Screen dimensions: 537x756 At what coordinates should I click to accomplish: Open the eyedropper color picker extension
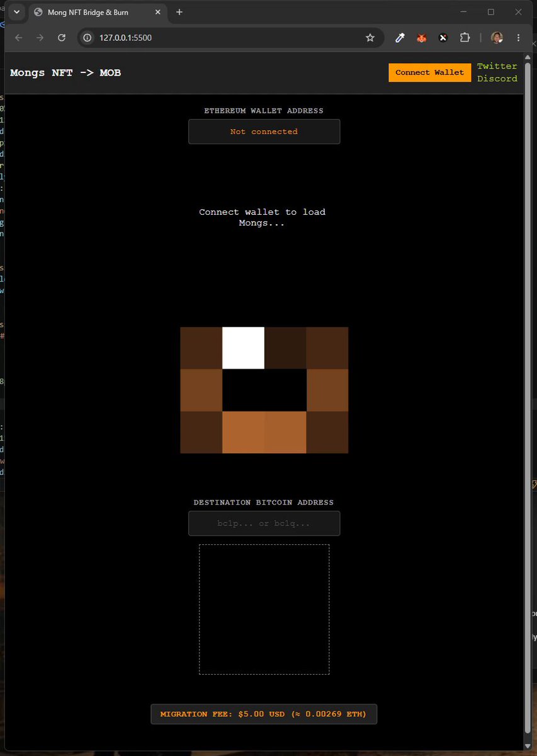(x=400, y=38)
